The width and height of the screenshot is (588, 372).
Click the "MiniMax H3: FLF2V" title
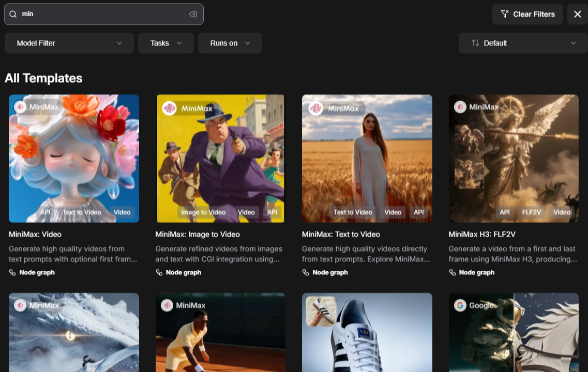point(483,235)
